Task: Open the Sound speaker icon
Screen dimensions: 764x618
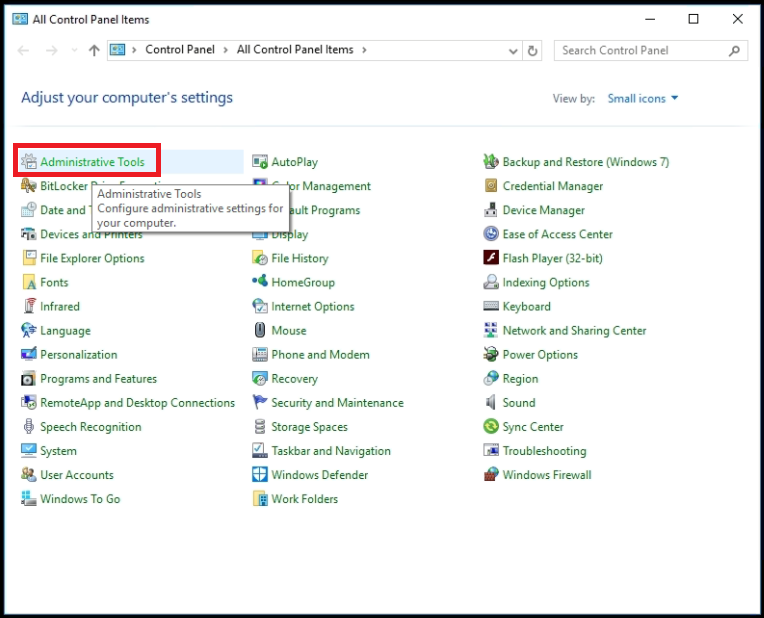Action: coord(491,403)
